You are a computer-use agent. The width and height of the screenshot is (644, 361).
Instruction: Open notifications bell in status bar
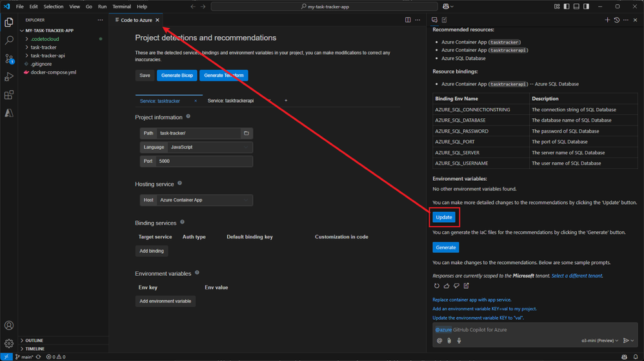click(636, 357)
